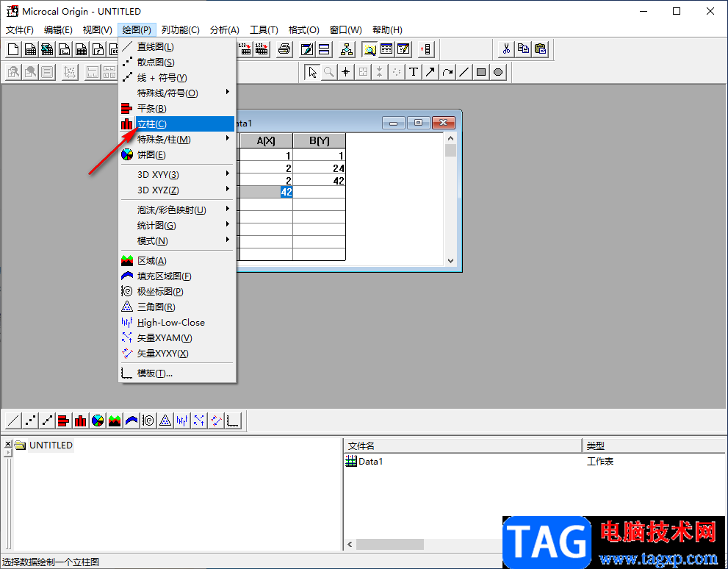Click the file list horizontal scrollbar thumb
This screenshot has width=728, height=569.
[390, 544]
